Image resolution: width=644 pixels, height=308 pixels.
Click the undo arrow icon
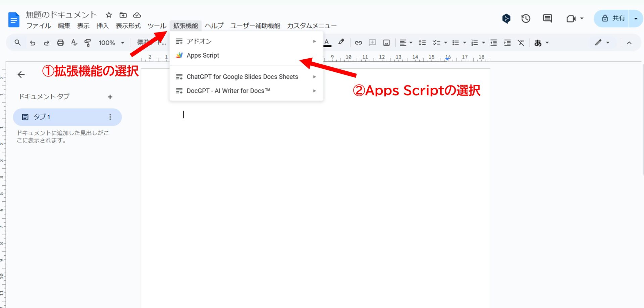[x=33, y=43]
